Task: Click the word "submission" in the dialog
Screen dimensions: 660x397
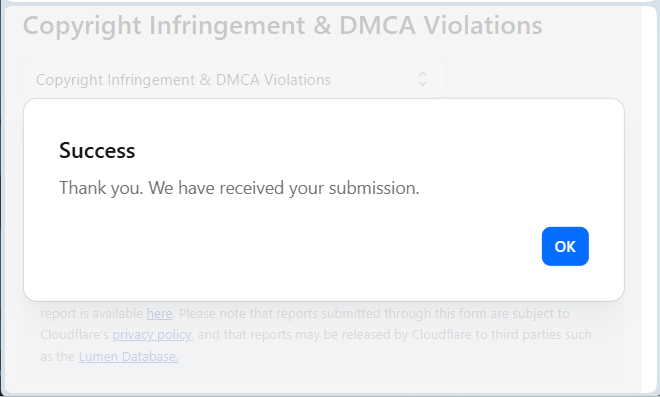Action: 372,188
